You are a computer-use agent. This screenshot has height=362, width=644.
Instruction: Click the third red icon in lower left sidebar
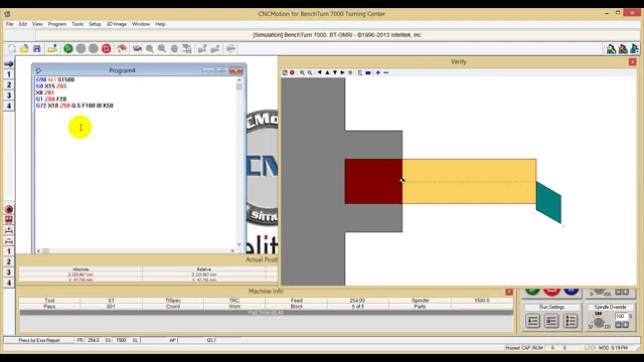pos(9,231)
